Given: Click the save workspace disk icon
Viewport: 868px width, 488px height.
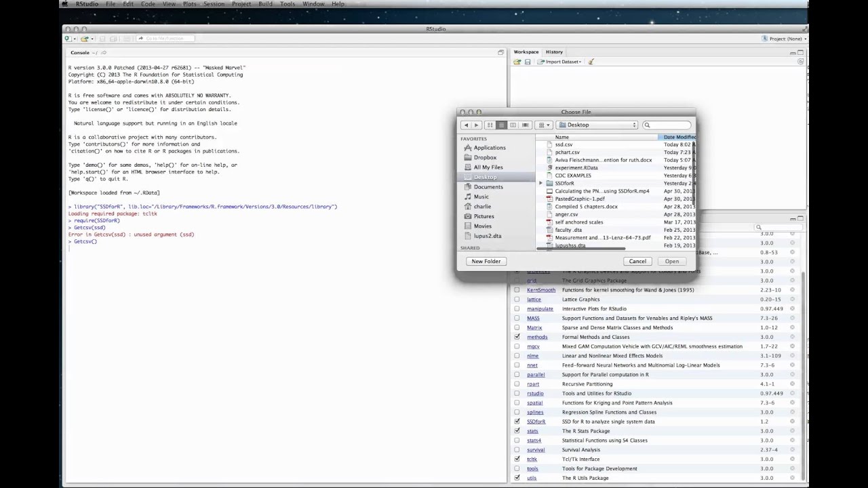Looking at the screenshot, I should click(528, 62).
